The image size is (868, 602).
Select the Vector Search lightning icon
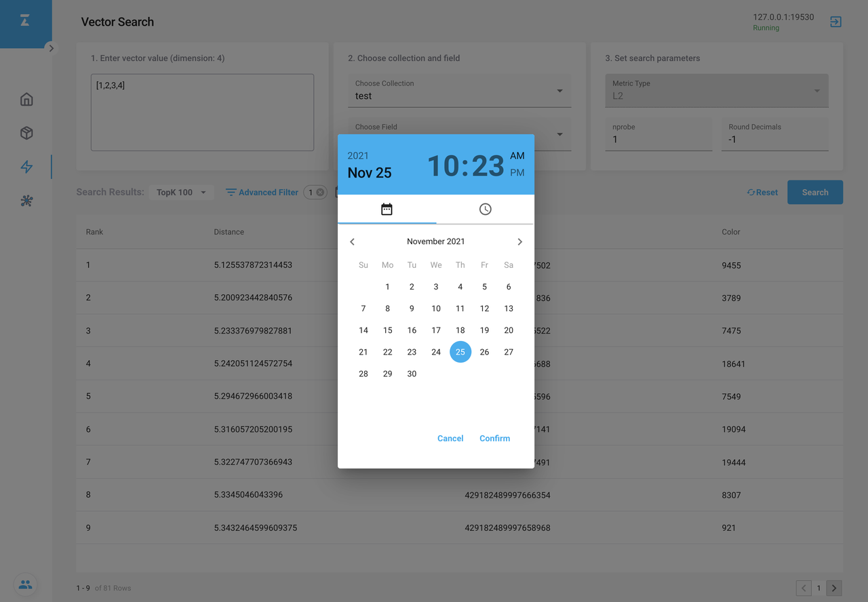click(x=26, y=167)
